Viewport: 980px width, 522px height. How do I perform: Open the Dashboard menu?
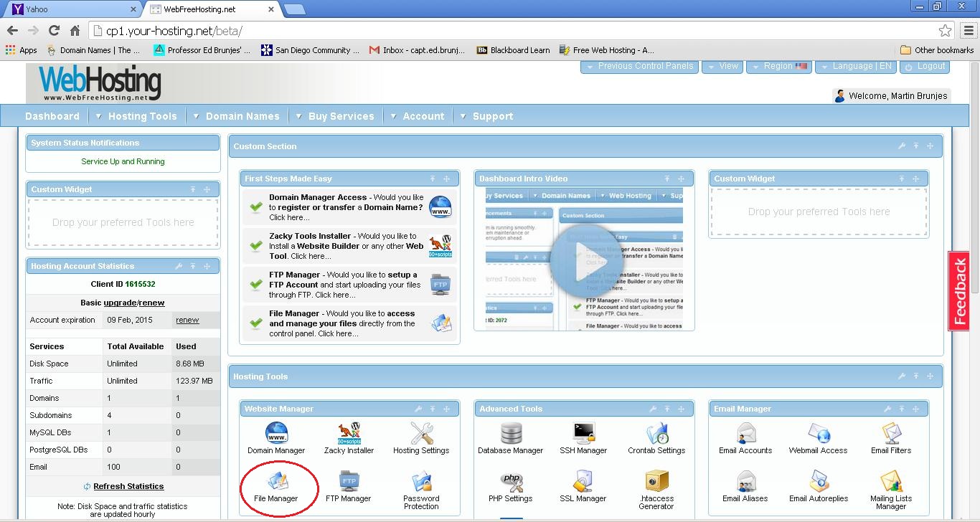tap(52, 116)
